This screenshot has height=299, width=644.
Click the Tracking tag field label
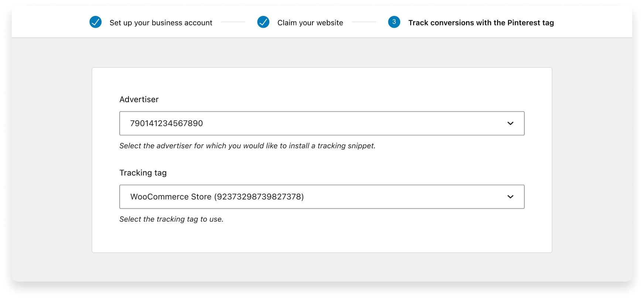coord(143,173)
